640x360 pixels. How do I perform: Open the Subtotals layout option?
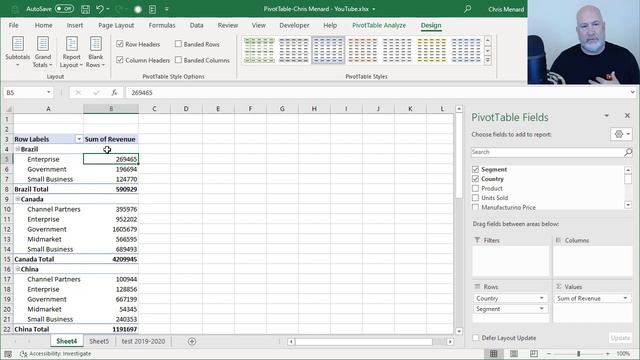tap(18, 51)
